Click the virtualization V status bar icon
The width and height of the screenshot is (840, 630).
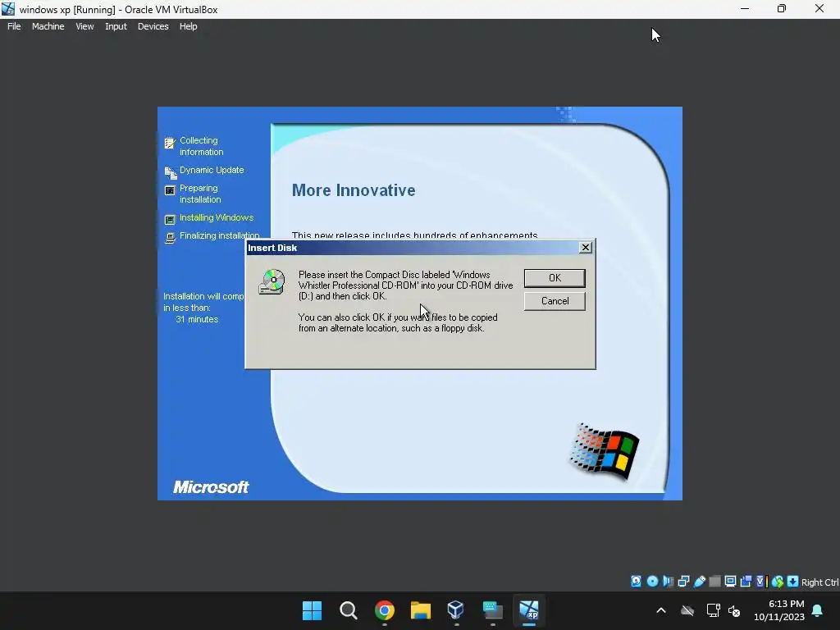(x=761, y=582)
